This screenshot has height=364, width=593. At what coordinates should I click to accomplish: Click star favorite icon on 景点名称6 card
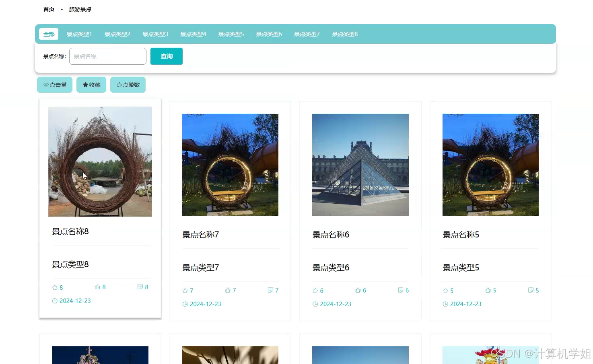click(x=315, y=290)
